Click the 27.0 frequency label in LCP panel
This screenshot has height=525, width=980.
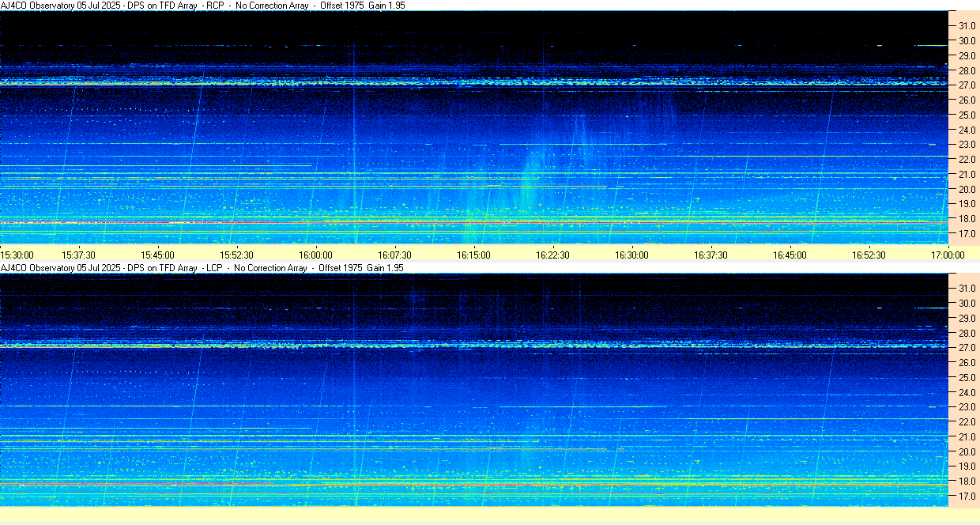point(967,348)
